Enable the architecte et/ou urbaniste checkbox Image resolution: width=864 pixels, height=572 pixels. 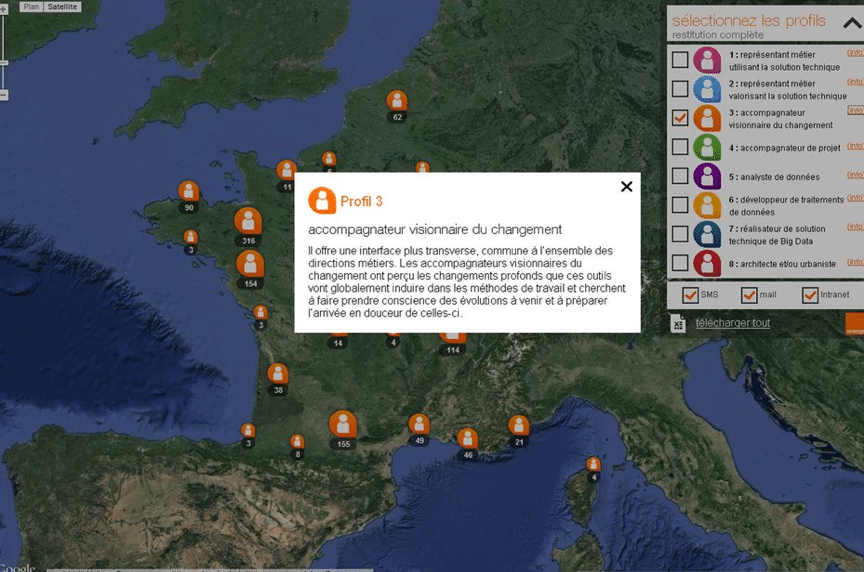(680, 263)
